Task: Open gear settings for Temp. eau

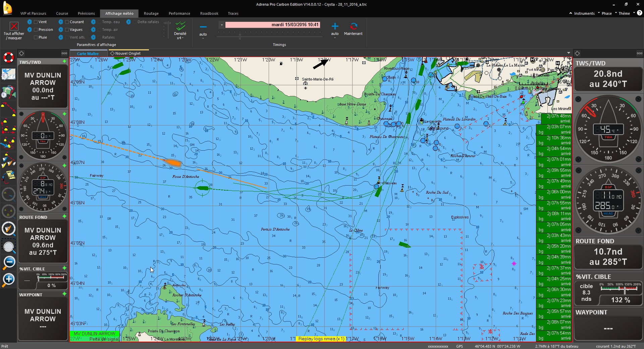Action: coord(93,22)
